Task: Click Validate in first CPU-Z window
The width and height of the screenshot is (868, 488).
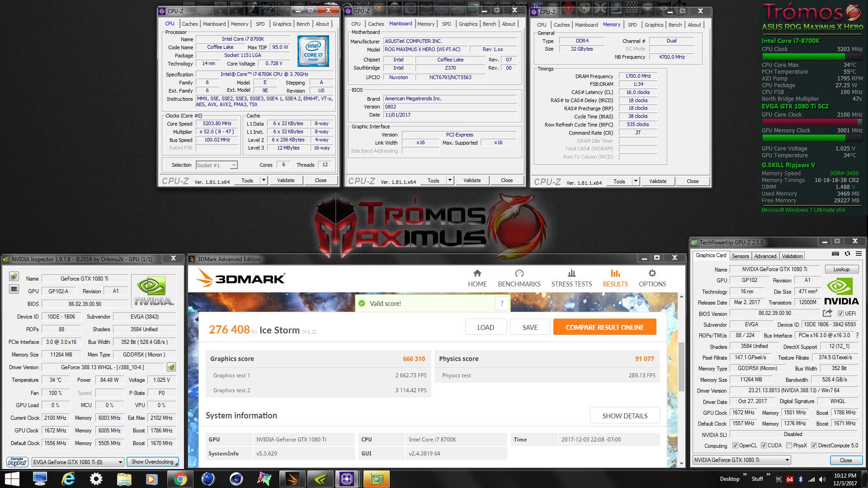Action: (x=286, y=180)
